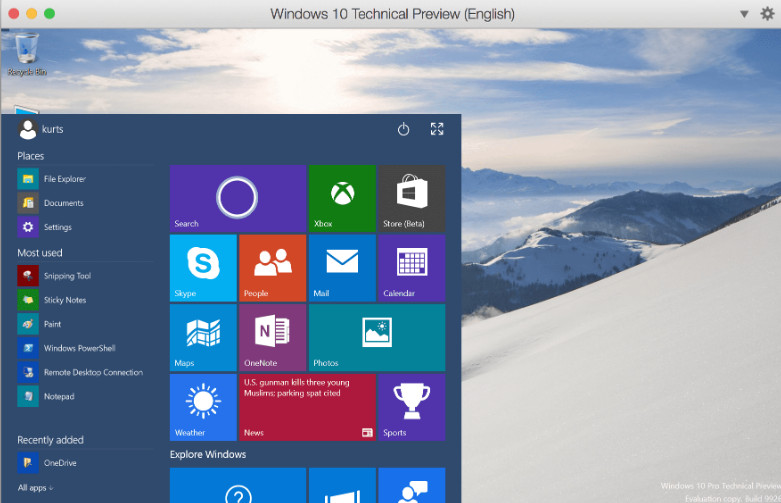The height and width of the screenshot is (503, 781).
Task: Open the Calendar tile
Action: point(411,268)
